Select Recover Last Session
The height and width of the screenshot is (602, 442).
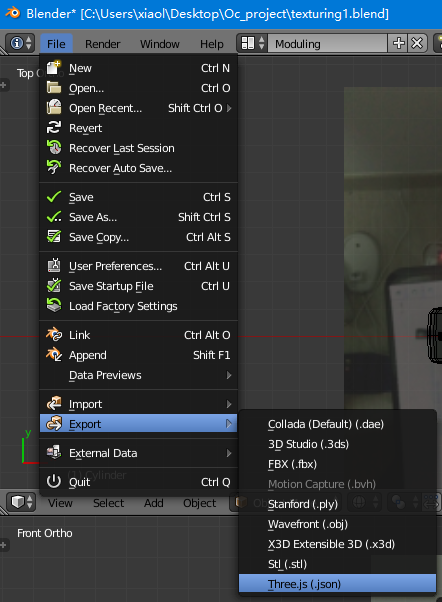[139, 148]
